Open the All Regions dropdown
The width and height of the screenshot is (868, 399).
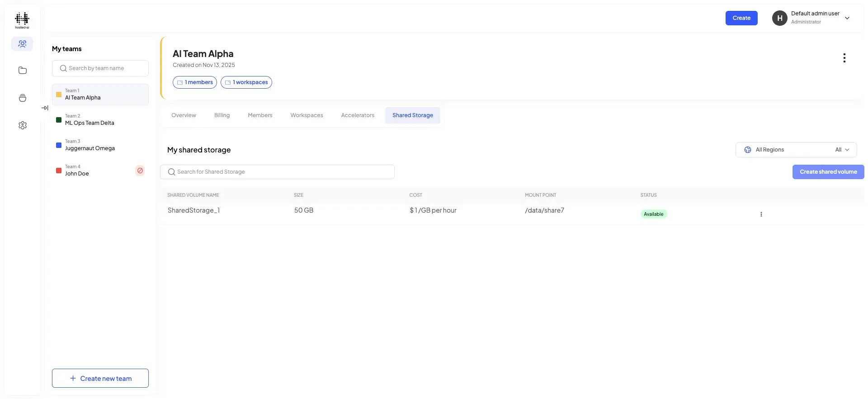[x=796, y=150]
